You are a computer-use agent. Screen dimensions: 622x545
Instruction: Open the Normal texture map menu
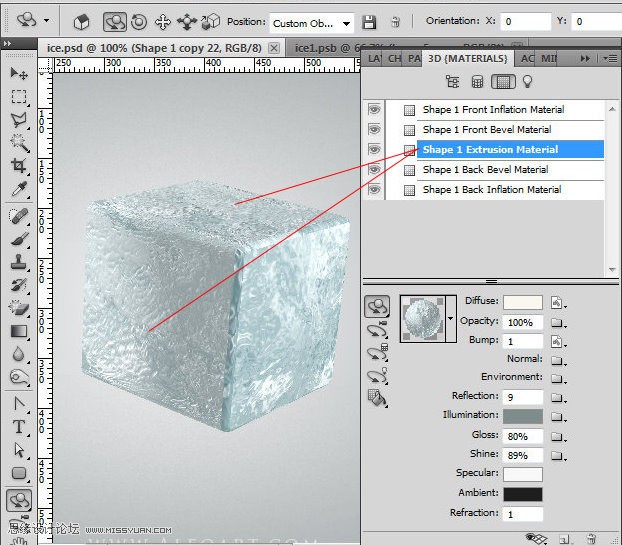click(558, 361)
